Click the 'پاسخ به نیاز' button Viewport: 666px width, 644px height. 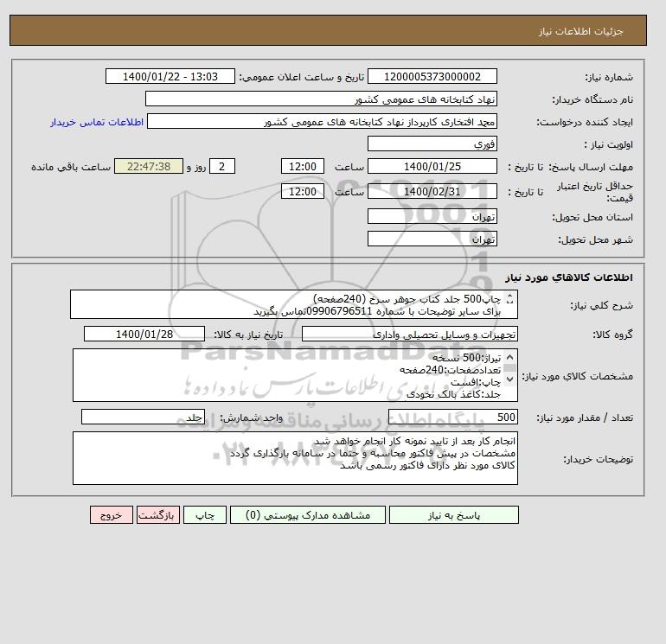[453, 515]
